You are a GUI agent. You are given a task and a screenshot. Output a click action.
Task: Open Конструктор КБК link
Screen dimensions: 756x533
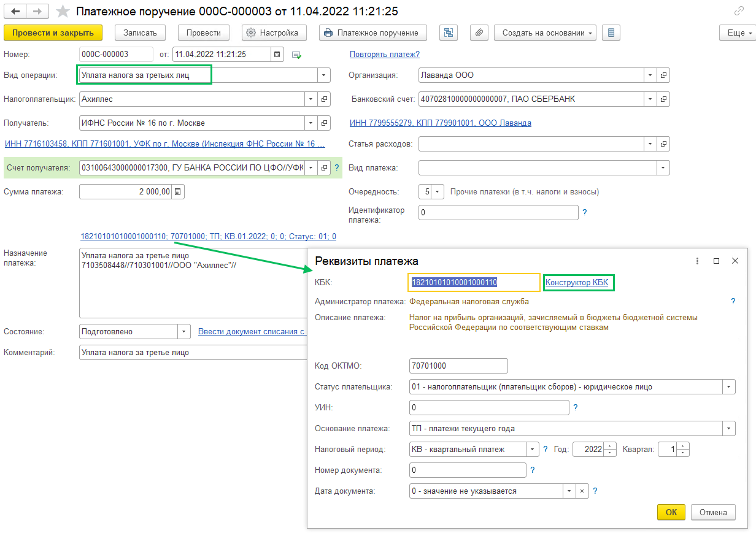(577, 283)
